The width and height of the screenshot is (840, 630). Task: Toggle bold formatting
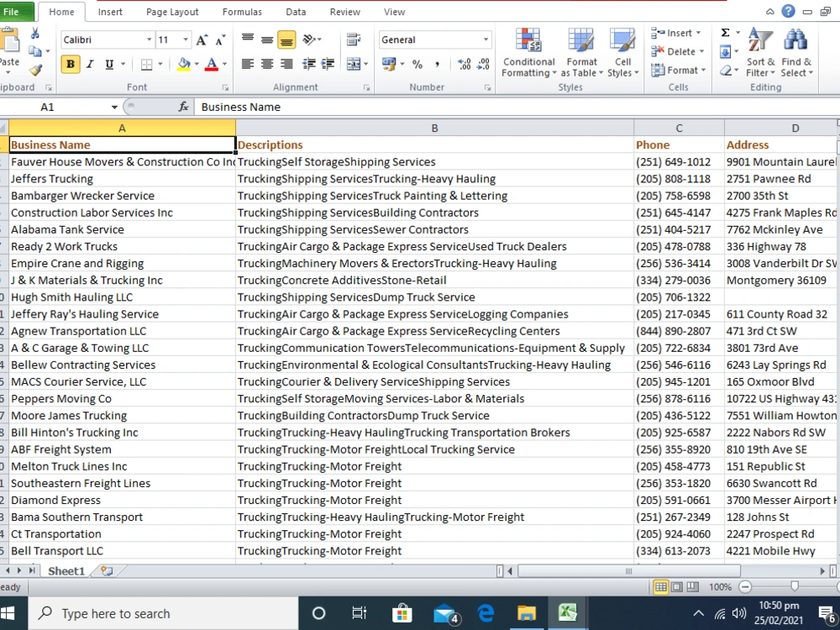pos(70,64)
